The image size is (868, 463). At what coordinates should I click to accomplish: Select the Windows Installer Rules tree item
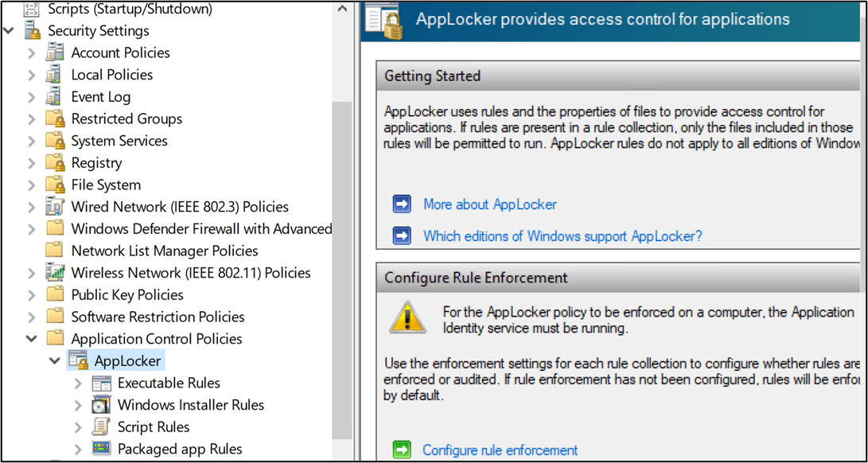click(x=191, y=405)
